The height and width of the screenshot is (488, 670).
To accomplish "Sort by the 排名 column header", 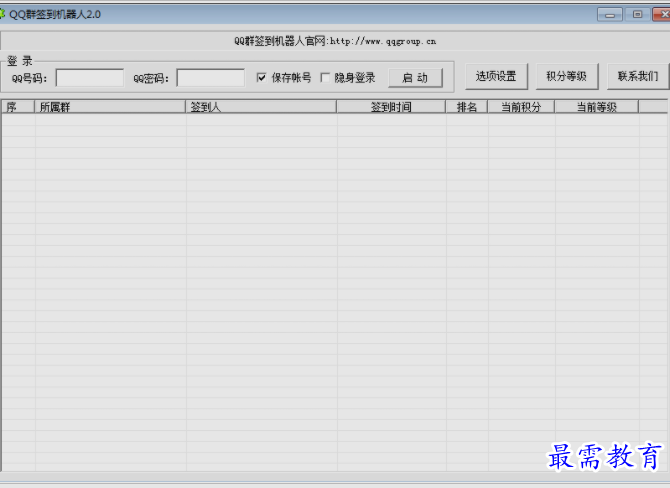I will coord(467,107).
